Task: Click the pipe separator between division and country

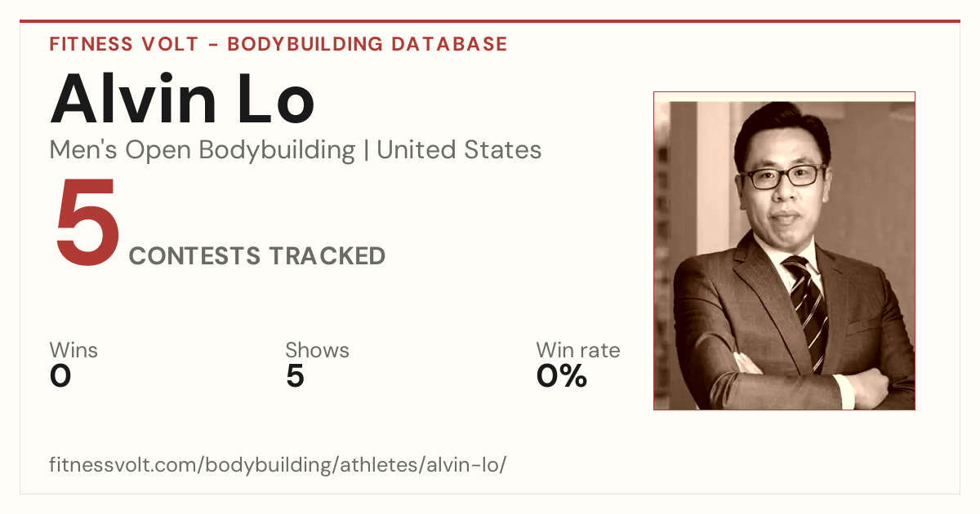Action: click(x=366, y=151)
